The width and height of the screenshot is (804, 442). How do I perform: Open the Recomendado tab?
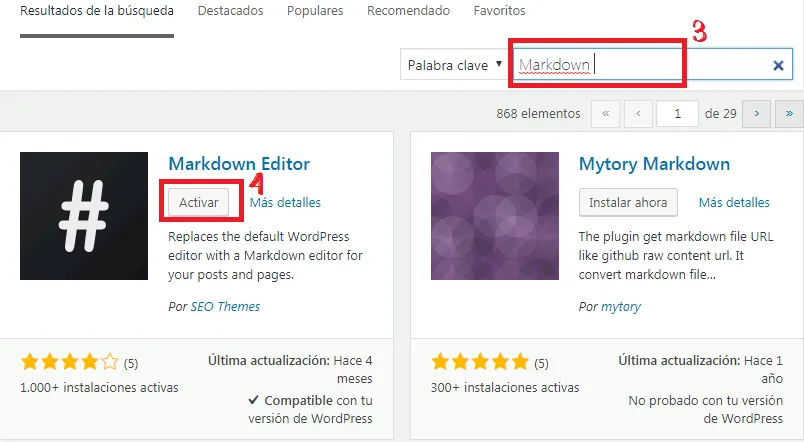[408, 11]
